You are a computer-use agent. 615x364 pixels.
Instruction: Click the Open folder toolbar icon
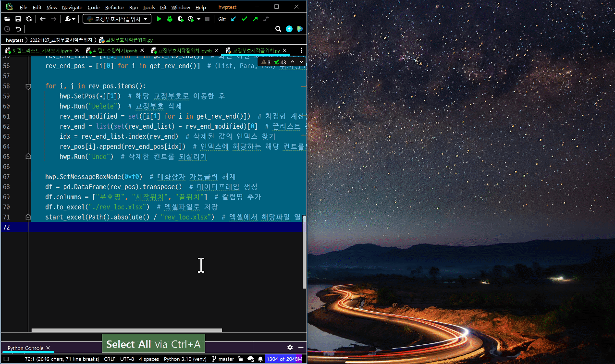click(x=7, y=19)
